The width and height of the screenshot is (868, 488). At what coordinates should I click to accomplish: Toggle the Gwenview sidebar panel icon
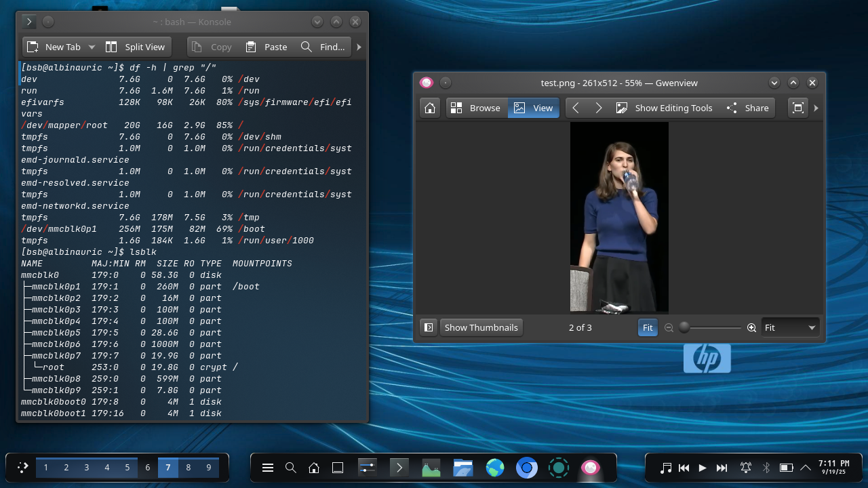pyautogui.click(x=429, y=327)
